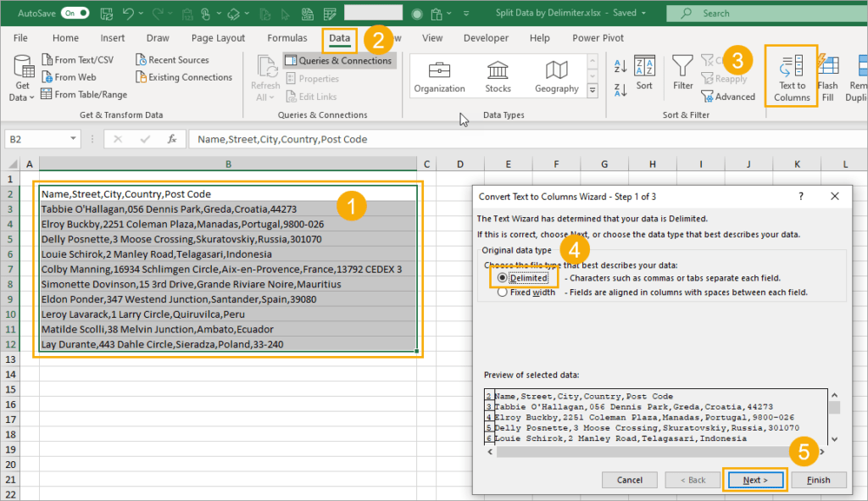Import data From Text/CSV
The image size is (868, 501).
pyautogui.click(x=77, y=60)
